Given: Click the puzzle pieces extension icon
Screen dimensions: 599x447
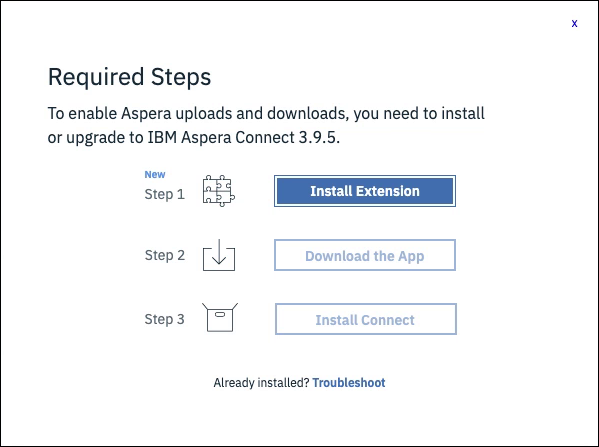Looking at the screenshot, I should 219,191.
